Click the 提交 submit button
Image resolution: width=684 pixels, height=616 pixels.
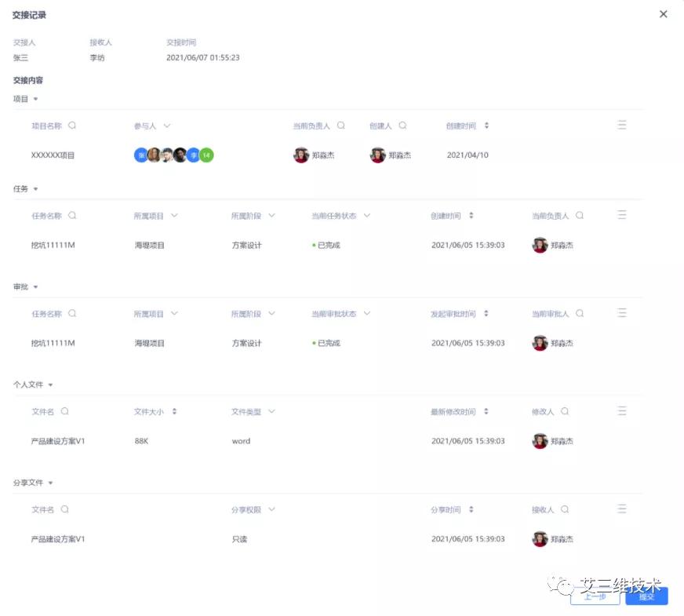pos(646,597)
